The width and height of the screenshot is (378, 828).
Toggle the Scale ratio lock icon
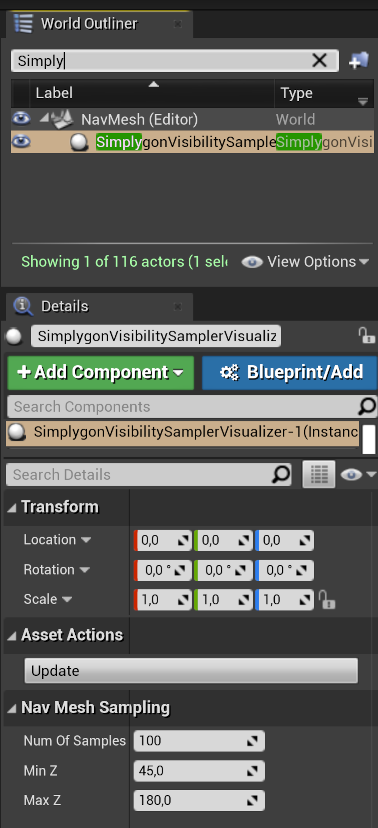tap(327, 600)
